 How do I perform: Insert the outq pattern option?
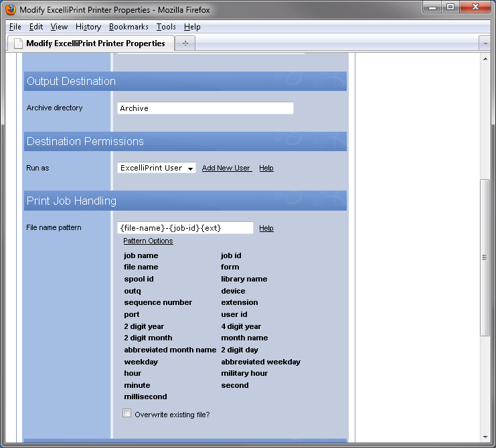[133, 291]
